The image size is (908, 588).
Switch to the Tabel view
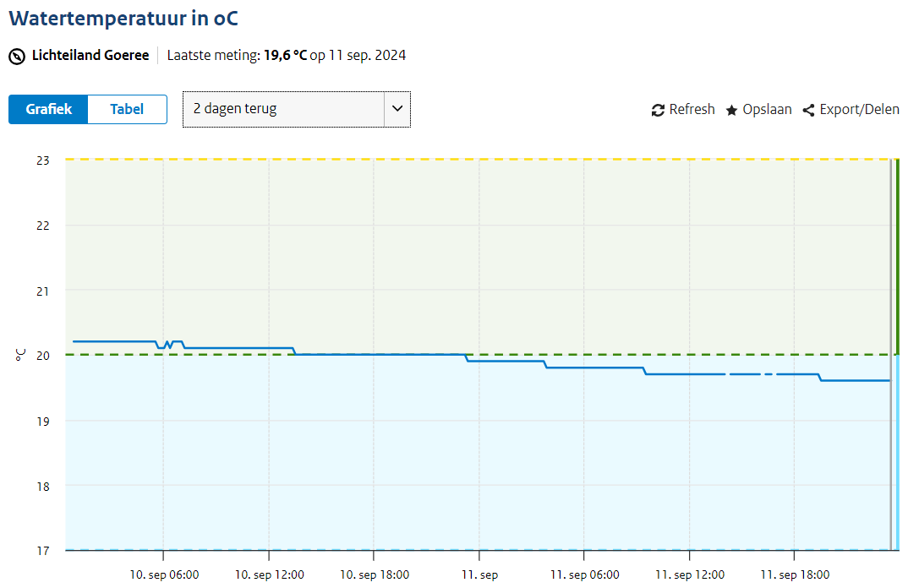point(127,109)
